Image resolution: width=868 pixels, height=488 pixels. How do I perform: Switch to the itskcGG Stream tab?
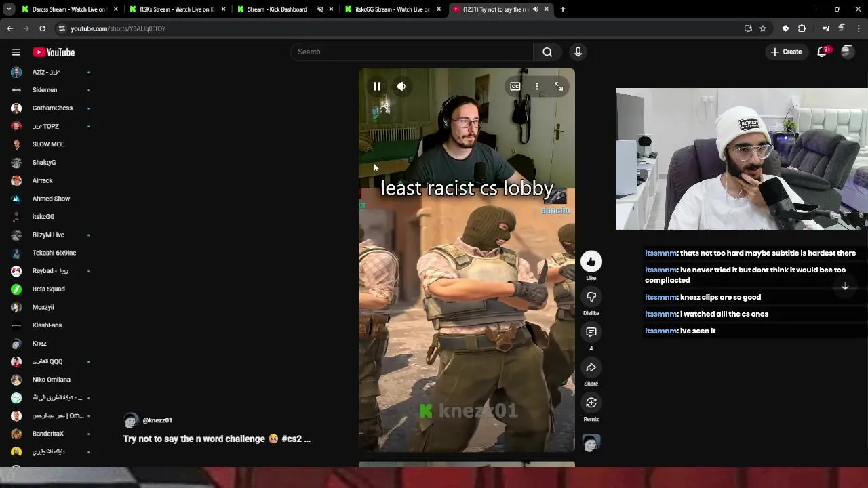coord(392,9)
